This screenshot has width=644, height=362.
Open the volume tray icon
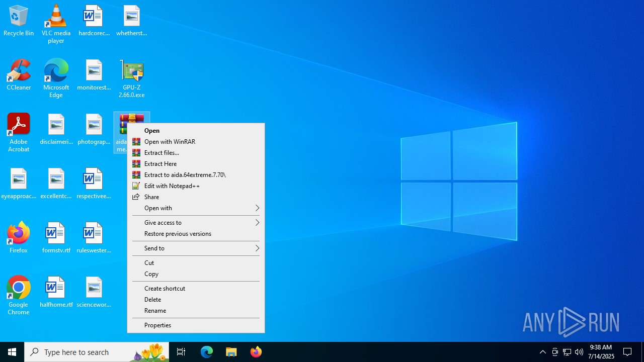point(579,352)
